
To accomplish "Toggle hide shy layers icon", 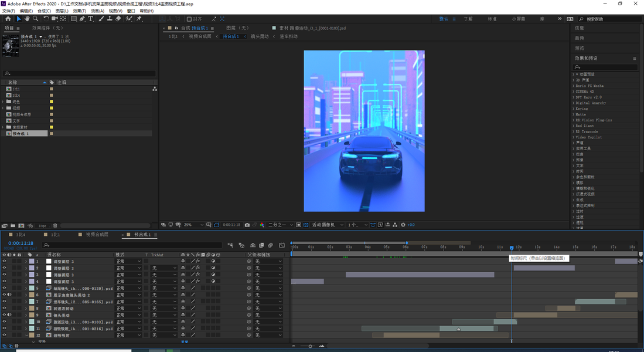I will [x=253, y=245].
